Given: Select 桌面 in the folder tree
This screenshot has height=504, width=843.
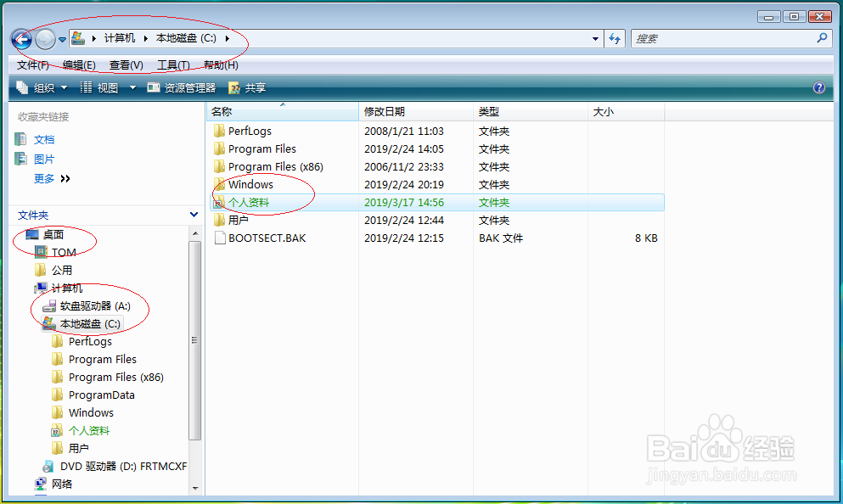Looking at the screenshot, I should [53, 235].
